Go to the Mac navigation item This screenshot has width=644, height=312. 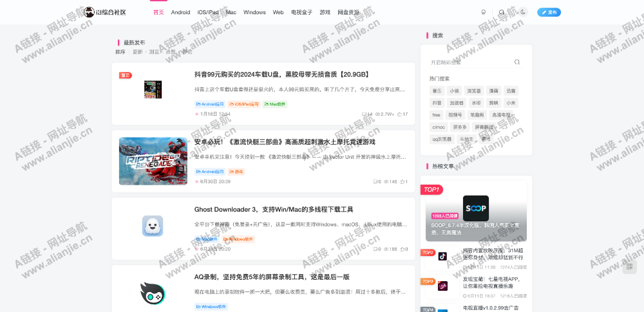pos(231,12)
